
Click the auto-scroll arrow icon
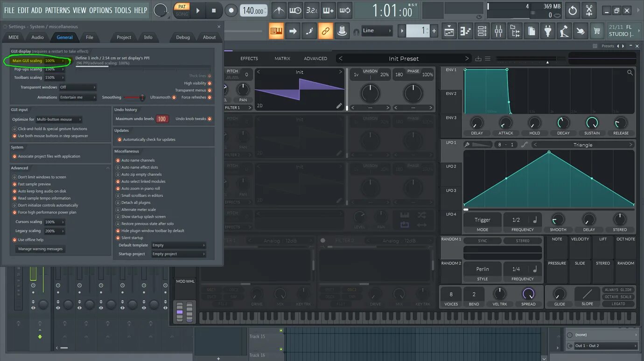tap(293, 31)
